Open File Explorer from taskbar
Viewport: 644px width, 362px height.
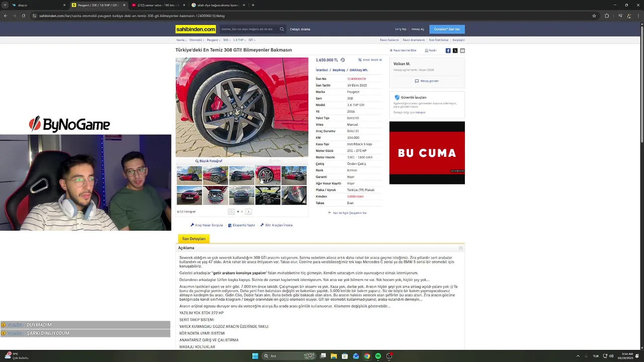pyautogui.click(x=334, y=356)
